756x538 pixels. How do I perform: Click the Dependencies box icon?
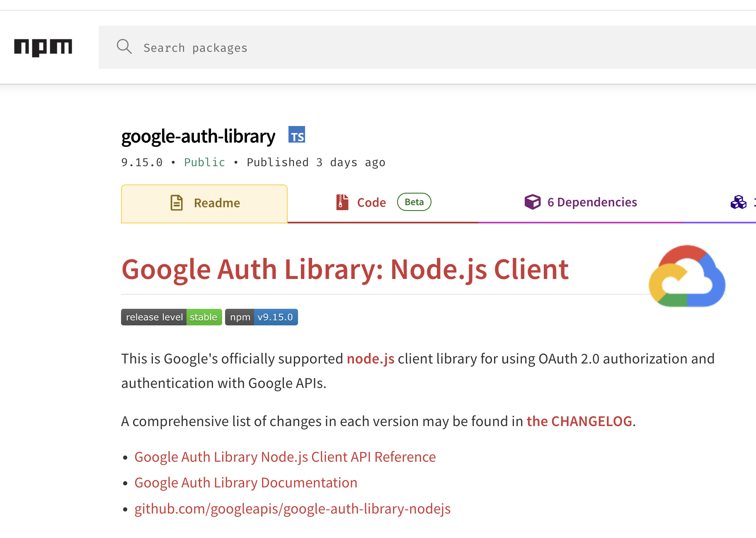(x=532, y=202)
